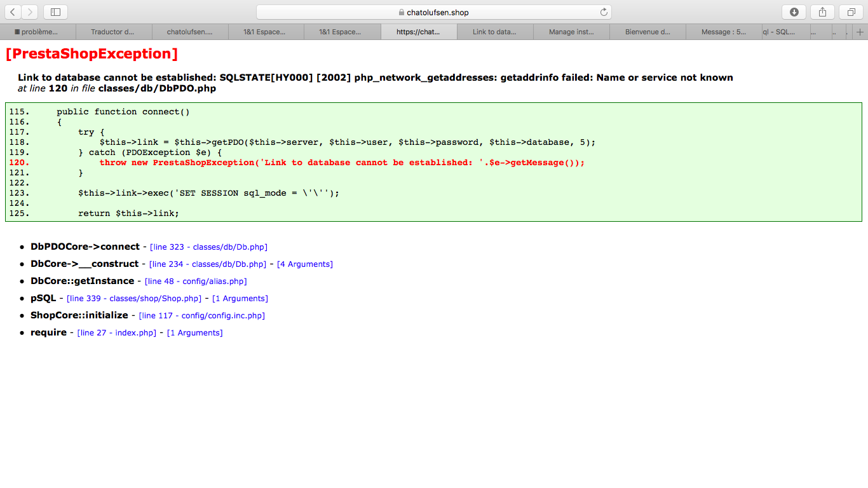
Task: Open the Bienvenue d... tab
Action: [x=648, y=32]
